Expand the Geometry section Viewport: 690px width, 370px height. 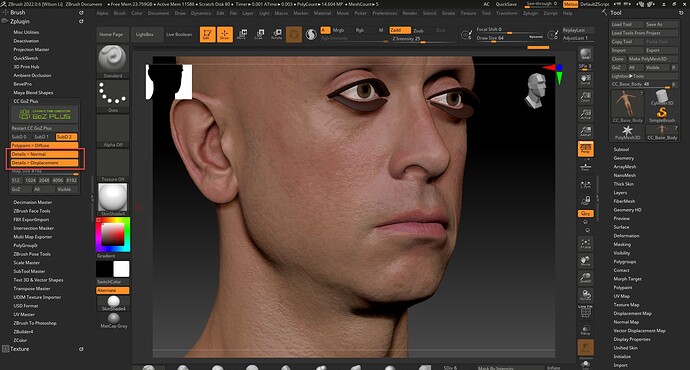click(x=624, y=158)
